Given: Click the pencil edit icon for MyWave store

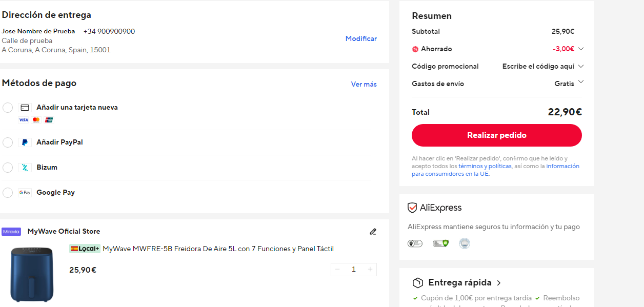Looking at the screenshot, I should pyautogui.click(x=373, y=232).
